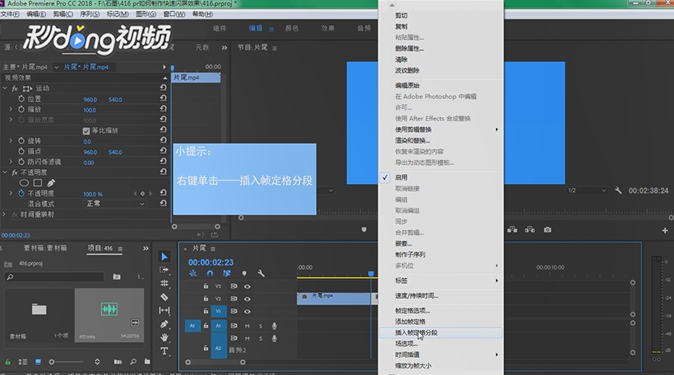Pick the free-draw bezier mask pen
674x375 pixels.
(51, 183)
